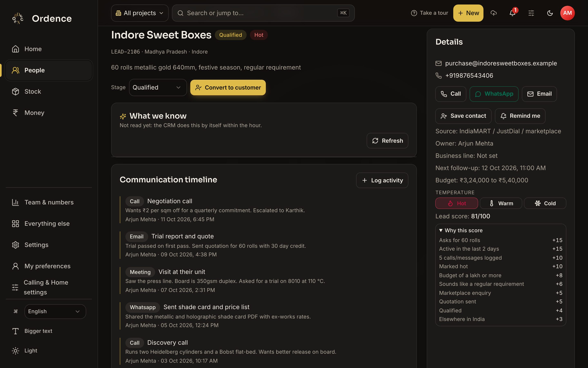Open the cloud upload sync icon

tap(493, 13)
